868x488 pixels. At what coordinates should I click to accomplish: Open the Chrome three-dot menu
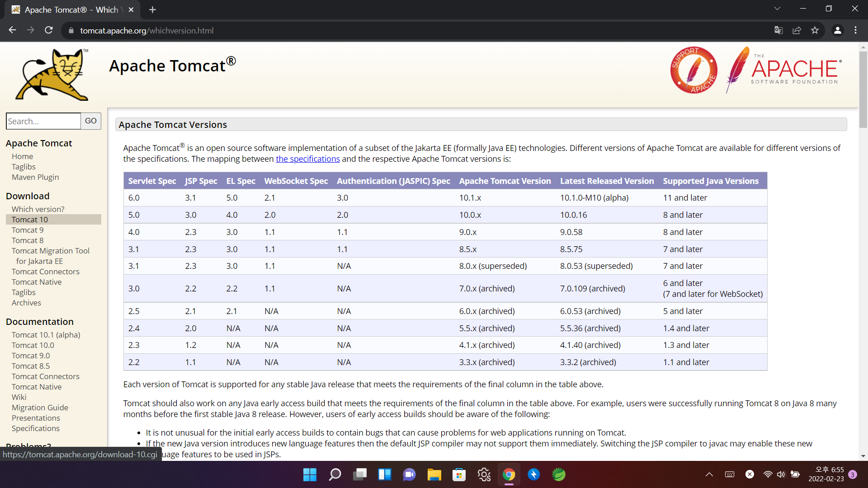pyautogui.click(x=855, y=30)
